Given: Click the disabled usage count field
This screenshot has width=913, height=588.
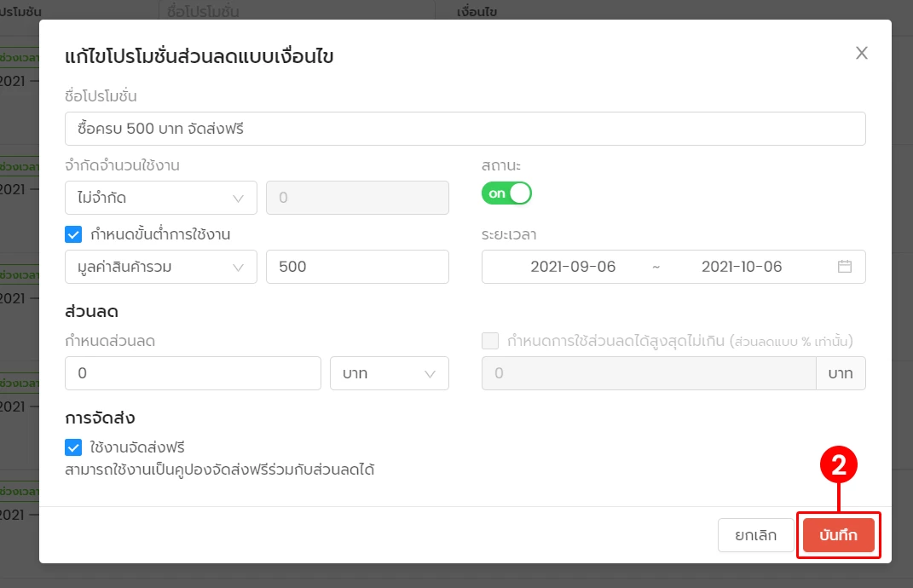Looking at the screenshot, I should point(357,197).
